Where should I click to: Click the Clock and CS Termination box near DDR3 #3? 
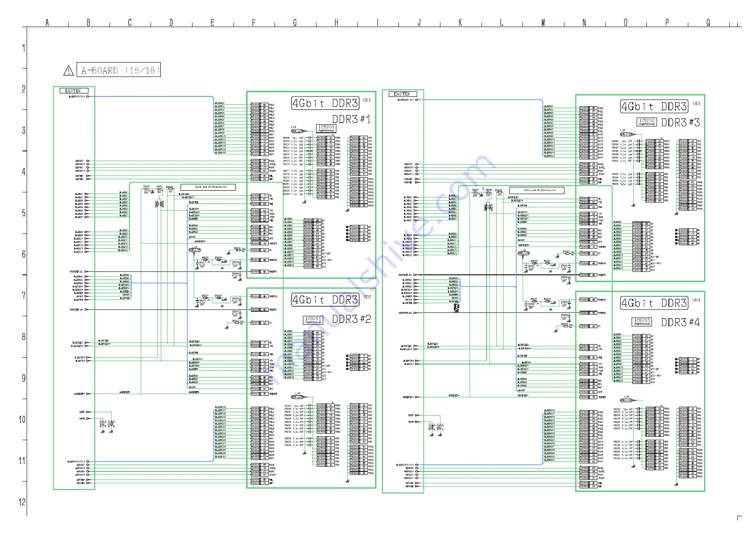coord(537,190)
